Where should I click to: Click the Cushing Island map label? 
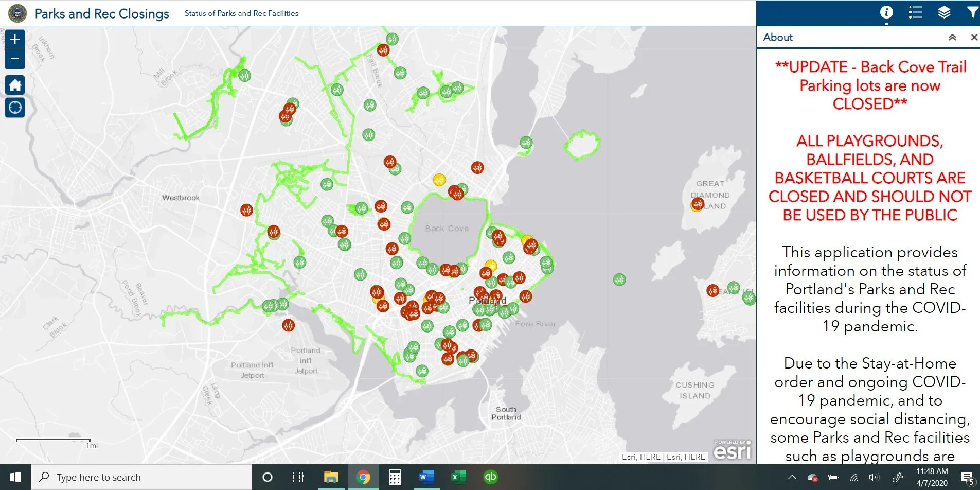[695, 390]
